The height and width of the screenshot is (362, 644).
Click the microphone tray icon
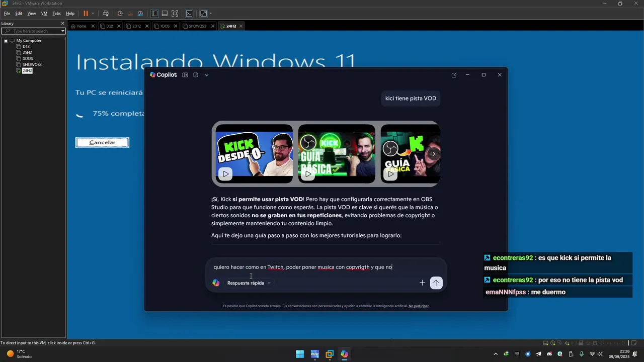(582, 354)
